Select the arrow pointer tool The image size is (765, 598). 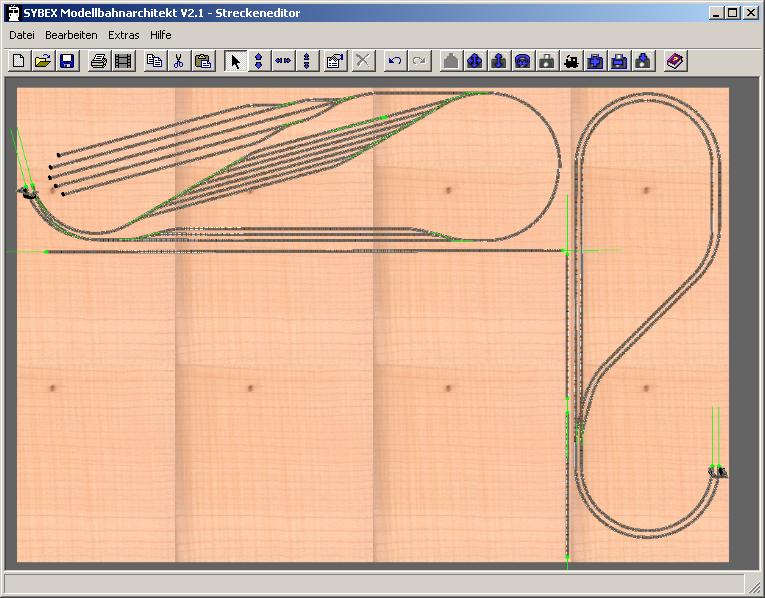[235, 61]
